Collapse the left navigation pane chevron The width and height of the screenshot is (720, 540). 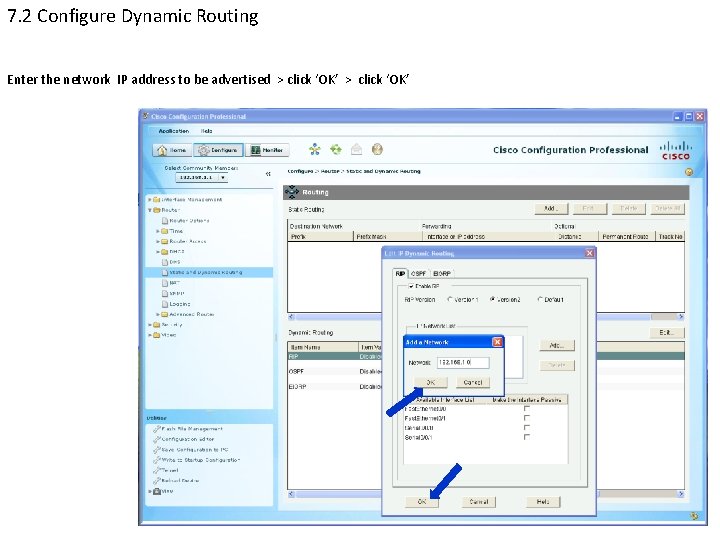pyautogui.click(x=268, y=174)
